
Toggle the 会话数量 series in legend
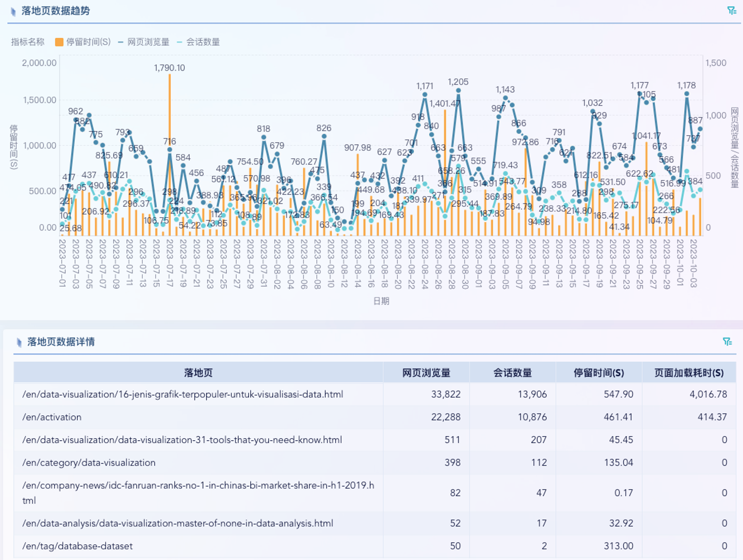199,42
